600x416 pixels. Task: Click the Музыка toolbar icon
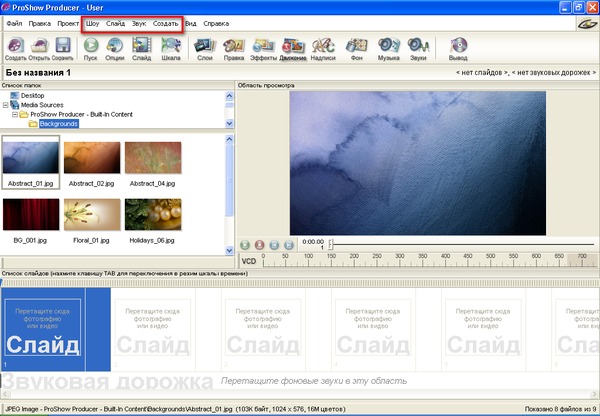pyautogui.click(x=388, y=49)
